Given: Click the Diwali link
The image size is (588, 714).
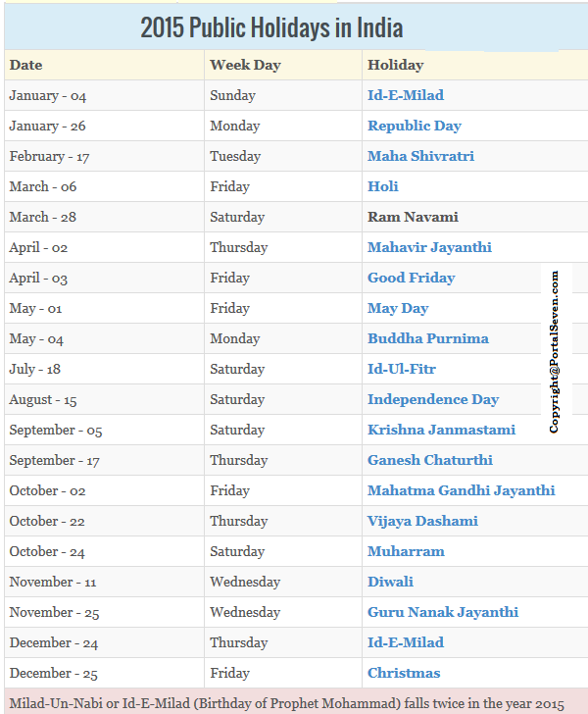Looking at the screenshot, I should click(390, 582).
